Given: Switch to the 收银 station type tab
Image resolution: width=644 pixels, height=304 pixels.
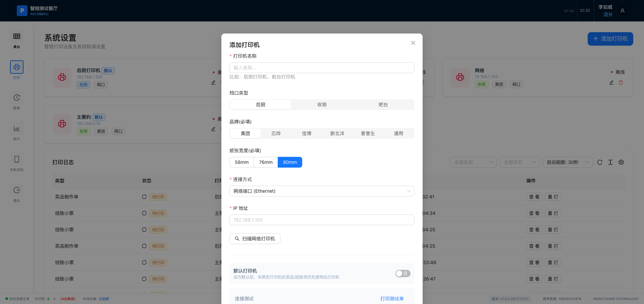Looking at the screenshot, I should (x=322, y=105).
